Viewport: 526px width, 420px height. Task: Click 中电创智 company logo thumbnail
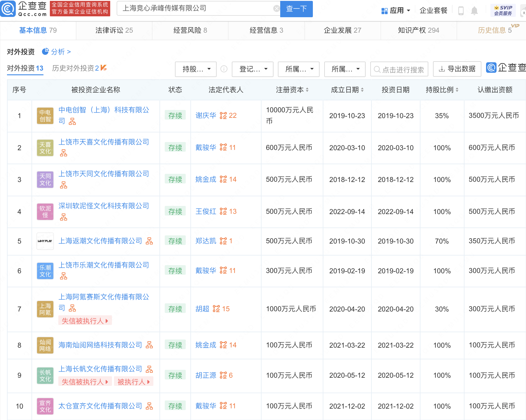pos(45,116)
